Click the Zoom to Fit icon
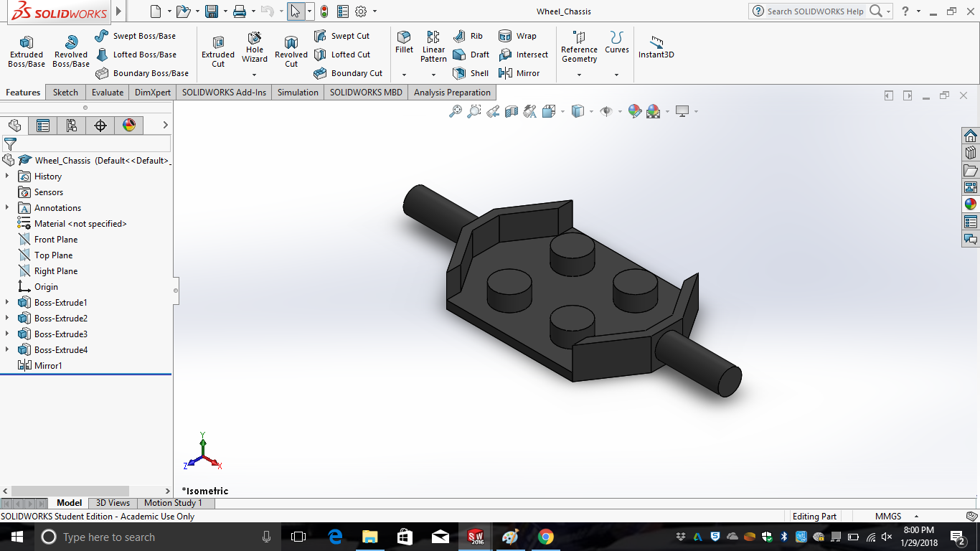The height and width of the screenshot is (551, 980). [456, 111]
